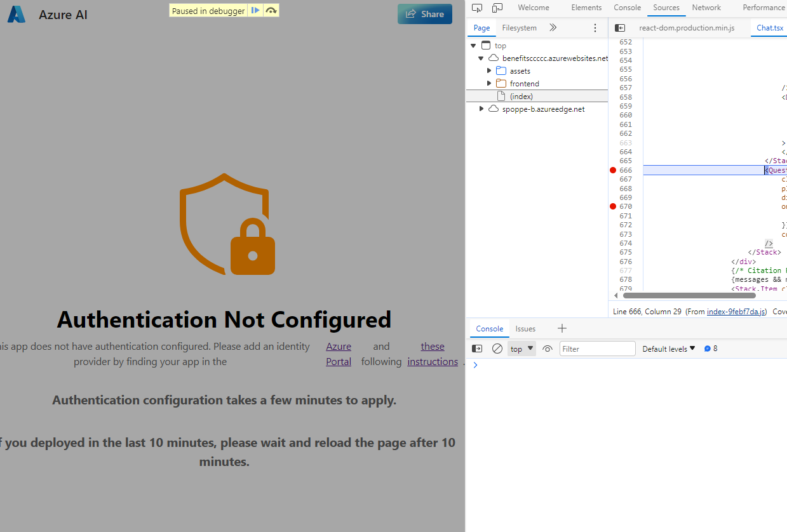Click line number 652 in the gutter
Viewport: 787px width, 532px height.
[x=626, y=42]
